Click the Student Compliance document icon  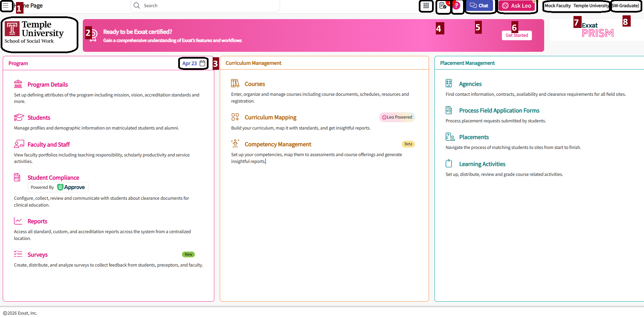tap(17, 177)
